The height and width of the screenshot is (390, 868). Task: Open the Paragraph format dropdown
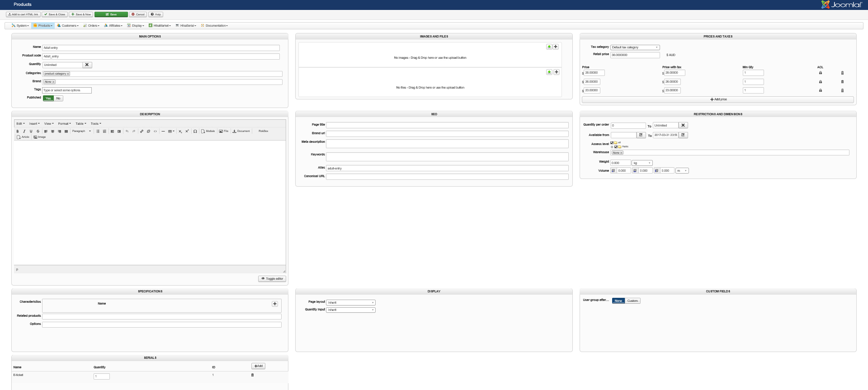coord(81,132)
